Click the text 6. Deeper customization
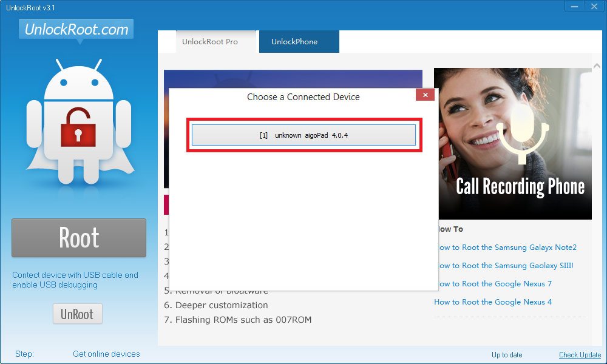Image resolution: width=607 pixels, height=364 pixels. (x=216, y=305)
